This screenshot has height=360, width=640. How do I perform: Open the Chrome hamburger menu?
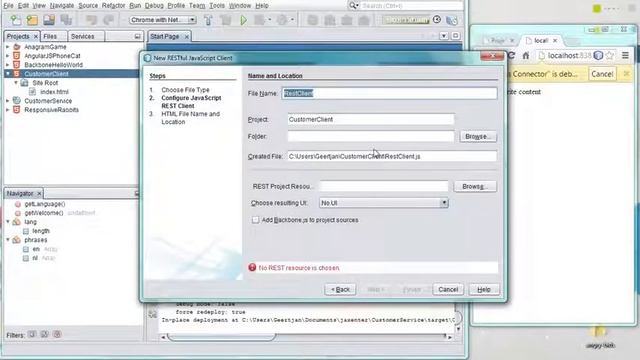point(625,55)
